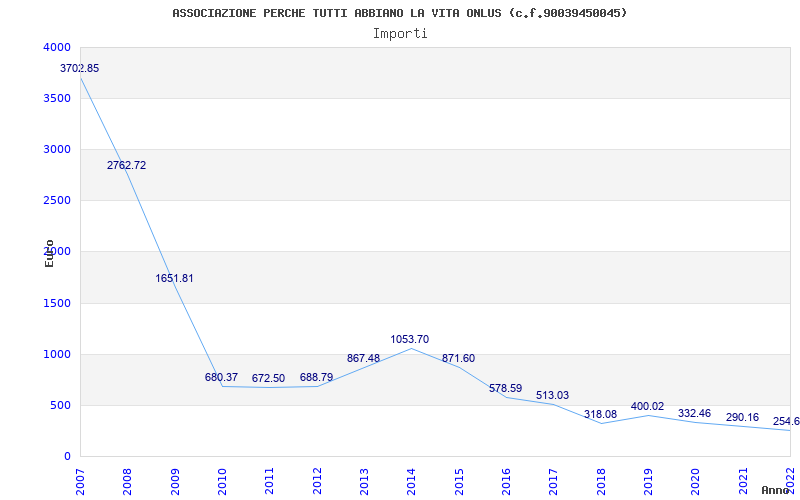This screenshot has width=800, height=500.
Task: Click y-axis tick 1000
Action: (57, 355)
